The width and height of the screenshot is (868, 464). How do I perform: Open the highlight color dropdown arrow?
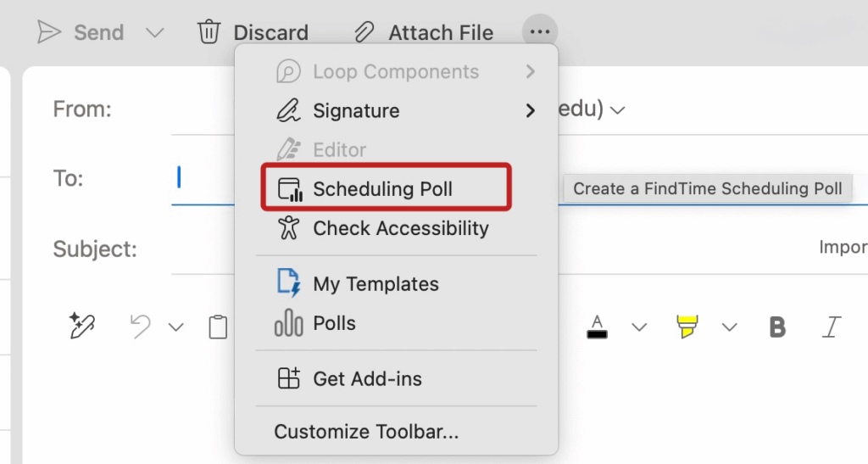pyautogui.click(x=729, y=327)
